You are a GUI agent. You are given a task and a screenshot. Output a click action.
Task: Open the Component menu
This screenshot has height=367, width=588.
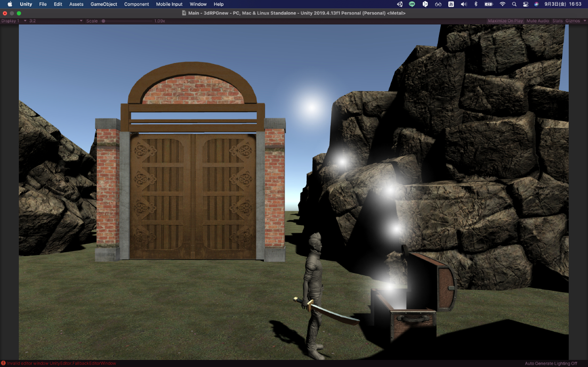click(x=136, y=4)
